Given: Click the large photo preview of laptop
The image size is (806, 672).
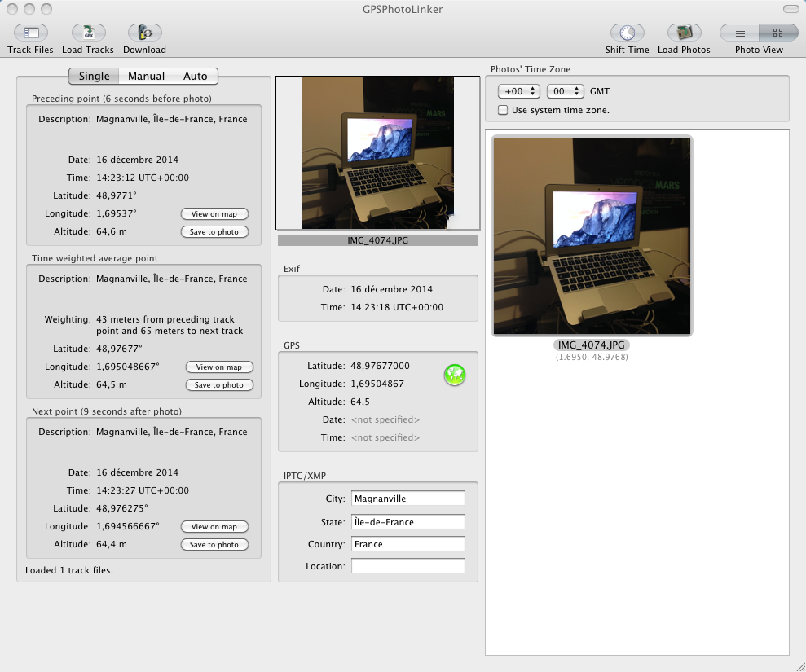Looking at the screenshot, I should (378, 152).
